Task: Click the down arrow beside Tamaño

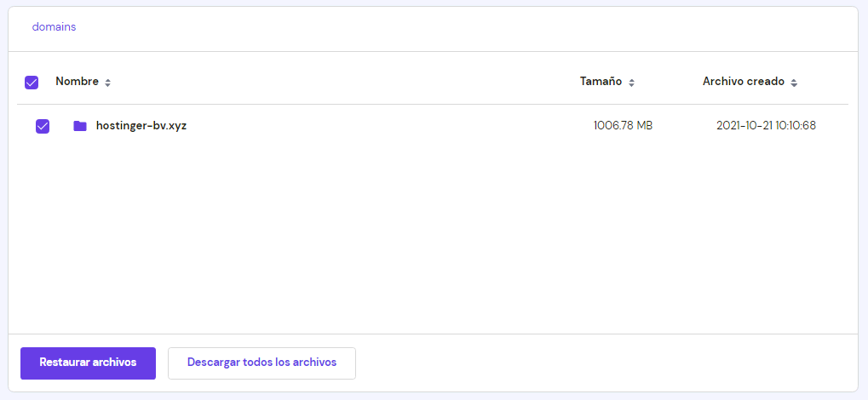Action: click(x=631, y=85)
